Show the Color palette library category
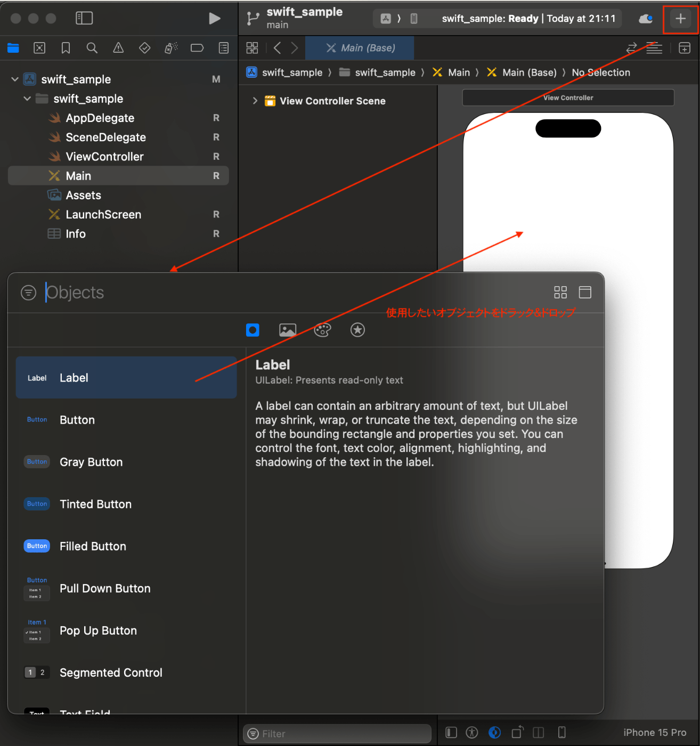The height and width of the screenshot is (746, 700). coord(322,330)
